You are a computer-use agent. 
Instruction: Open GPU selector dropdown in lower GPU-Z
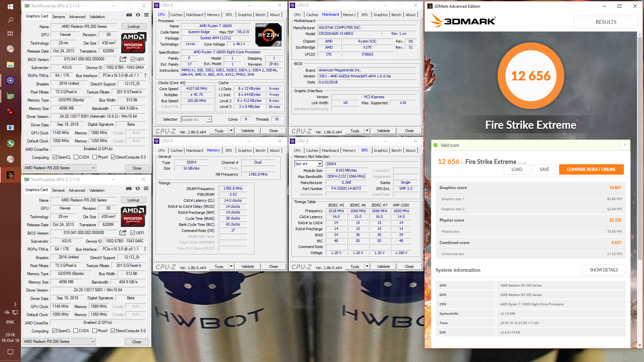coord(59,342)
